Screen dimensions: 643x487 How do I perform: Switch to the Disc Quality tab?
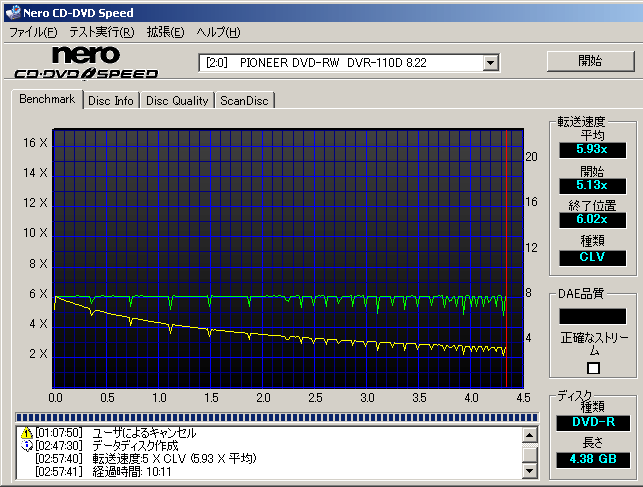[x=177, y=101]
